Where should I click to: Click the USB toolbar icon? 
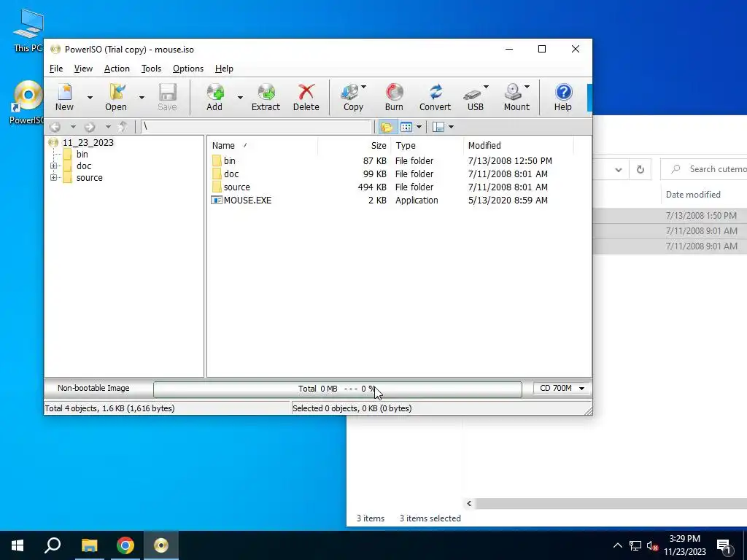(473, 97)
